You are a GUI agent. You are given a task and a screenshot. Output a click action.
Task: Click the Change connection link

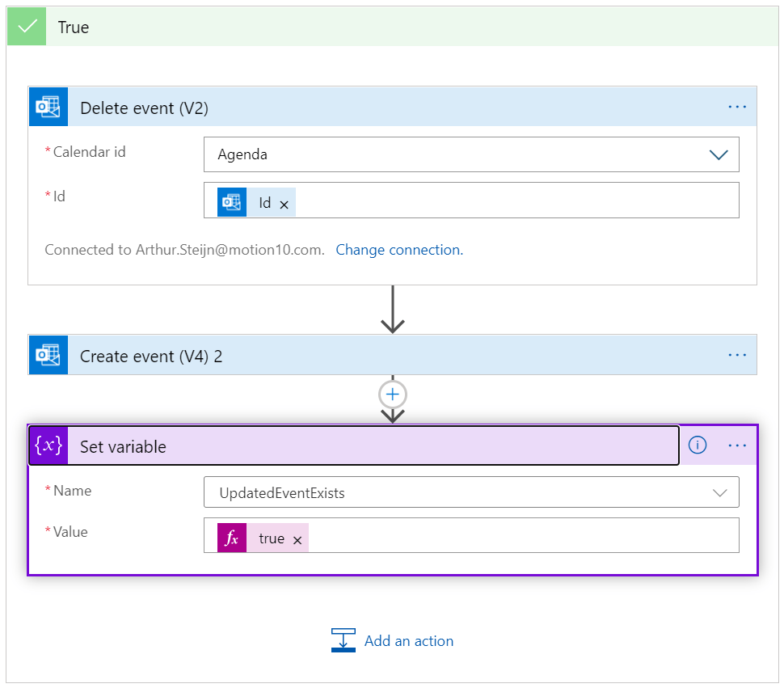[x=399, y=250]
